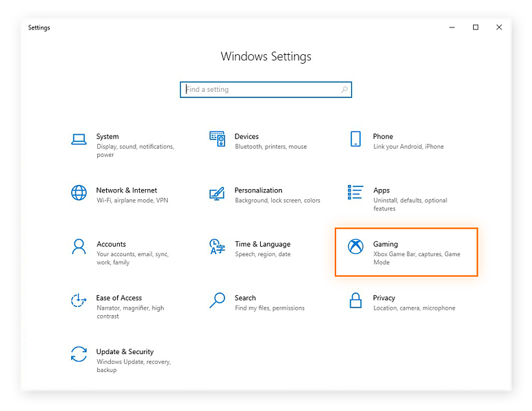Open the Phone icon
Image resolution: width=532 pixels, height=411 pixels.
(x=355, y=139)
